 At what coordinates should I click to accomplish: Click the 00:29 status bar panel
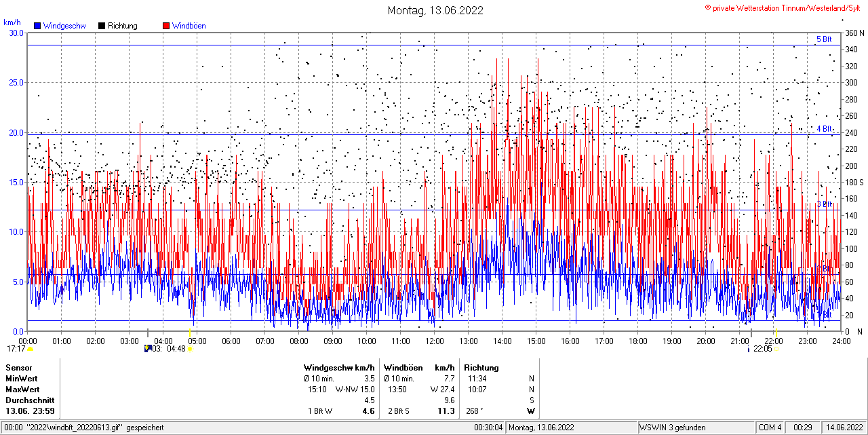point(804,428)
